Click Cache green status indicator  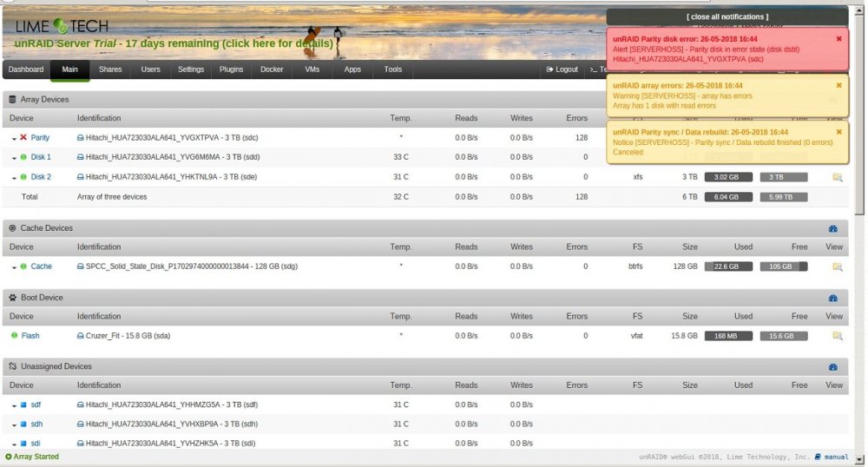click(x=23, y=266)
